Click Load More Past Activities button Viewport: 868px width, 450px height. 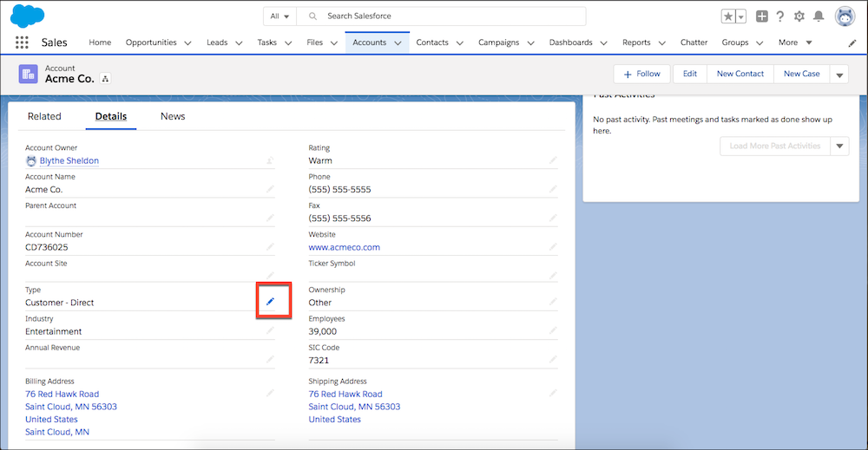pos(775,146)
